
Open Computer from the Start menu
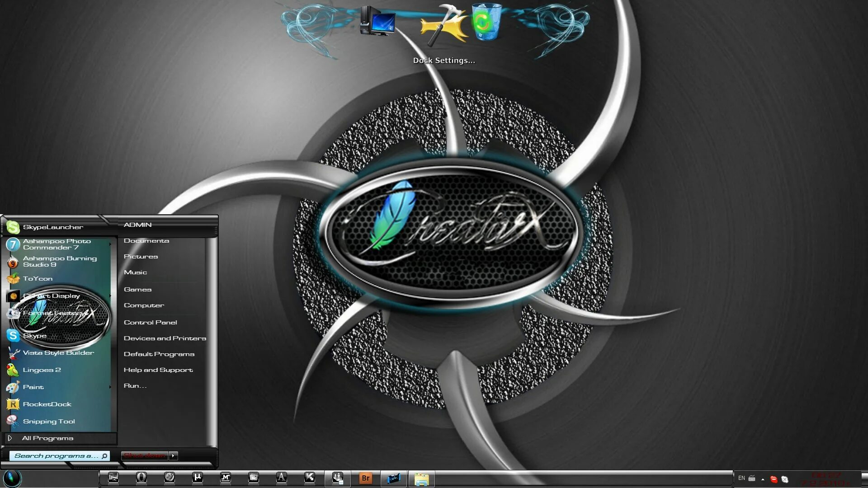[144, 305]
